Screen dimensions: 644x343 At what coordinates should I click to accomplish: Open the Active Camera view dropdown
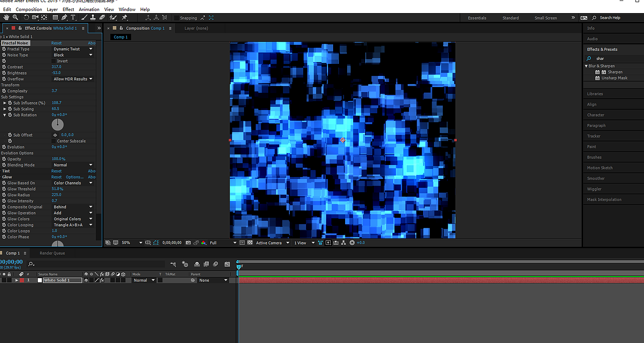click(x=273, y=242)
